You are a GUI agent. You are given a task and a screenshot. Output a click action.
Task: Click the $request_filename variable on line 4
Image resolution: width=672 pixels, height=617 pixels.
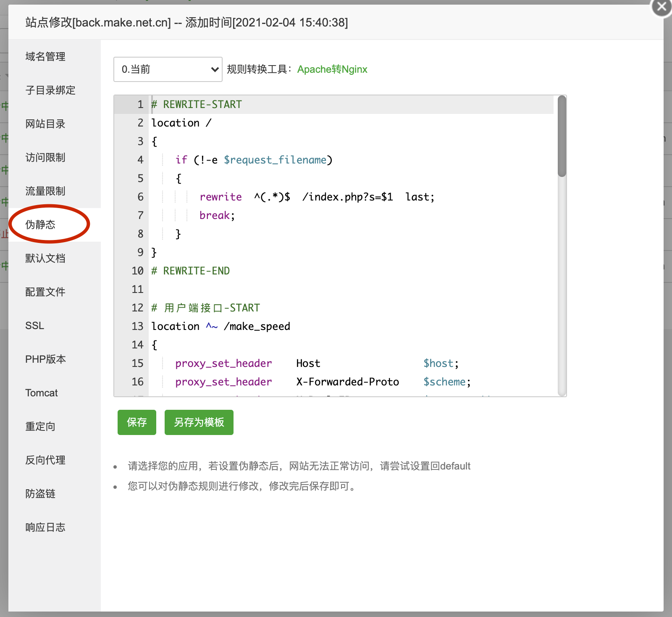tap(275, 160)
